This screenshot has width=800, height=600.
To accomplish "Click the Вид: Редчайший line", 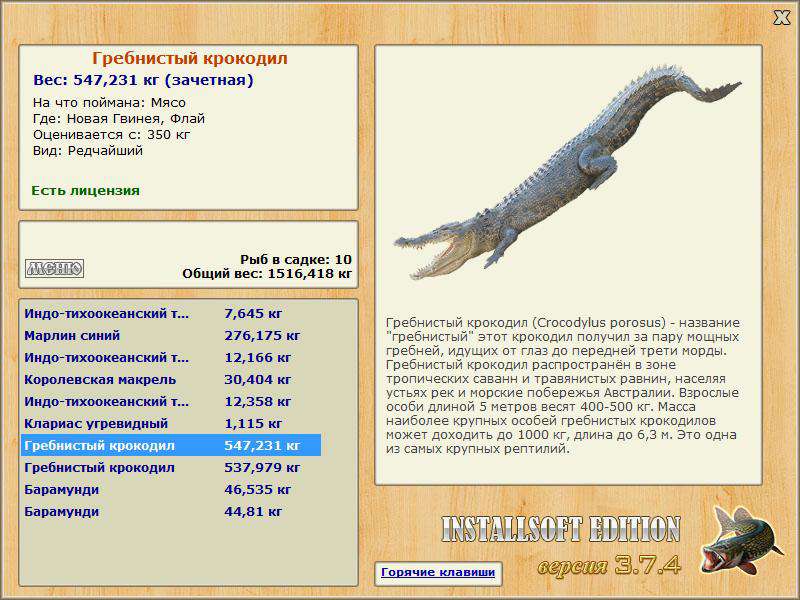I will click(x=88, y=151).
